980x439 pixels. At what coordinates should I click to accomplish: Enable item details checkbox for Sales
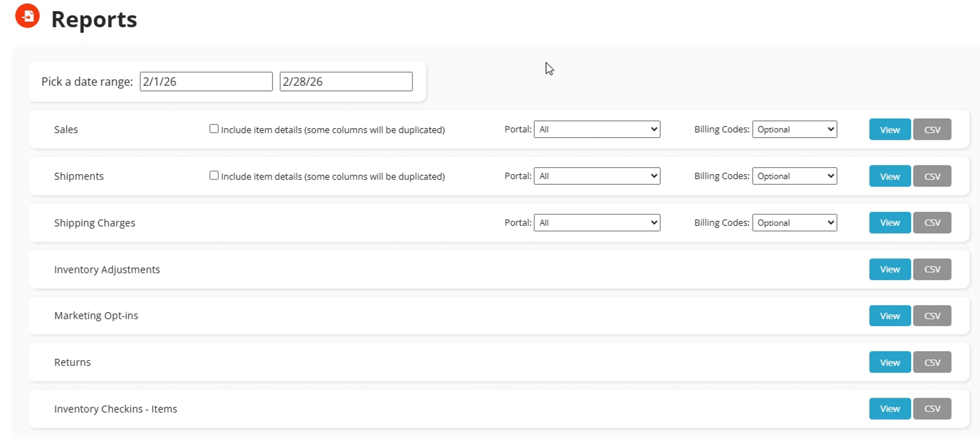point(214,129)
